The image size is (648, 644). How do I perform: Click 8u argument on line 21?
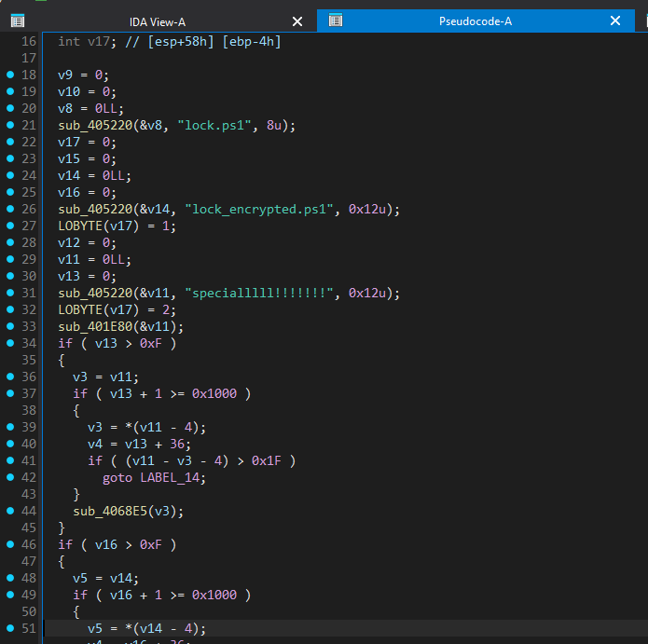point(274,125)
